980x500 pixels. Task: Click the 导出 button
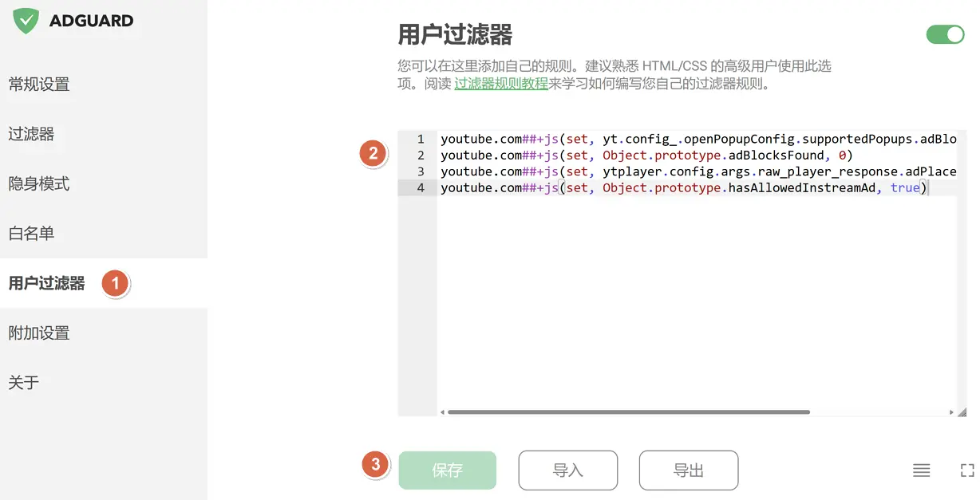click(689, 470)
